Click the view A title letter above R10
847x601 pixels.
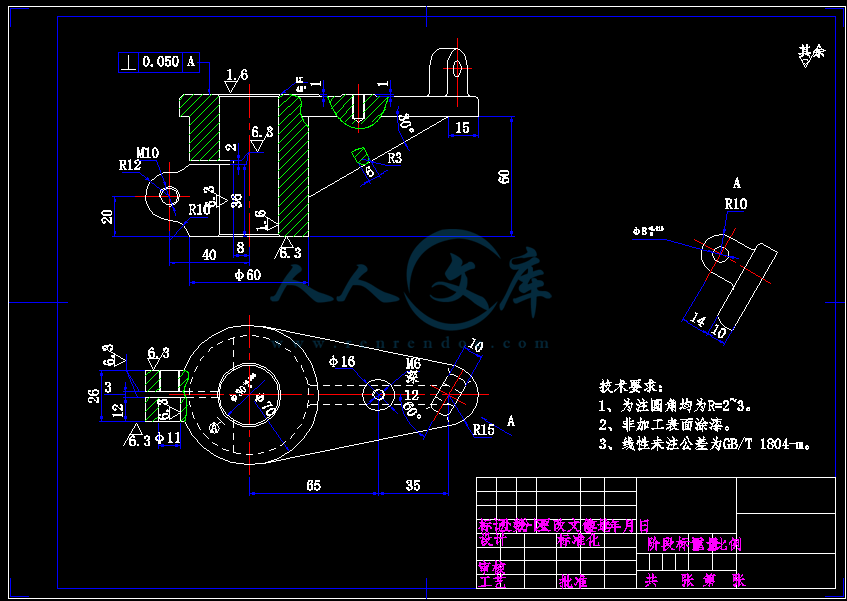pyautogui.click(x=737, y=183)
